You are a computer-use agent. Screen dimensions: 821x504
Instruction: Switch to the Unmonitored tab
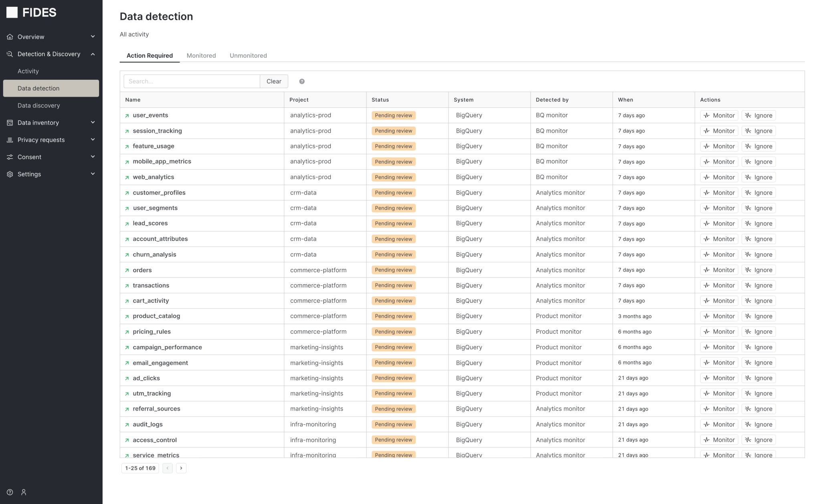pos(248,55)
